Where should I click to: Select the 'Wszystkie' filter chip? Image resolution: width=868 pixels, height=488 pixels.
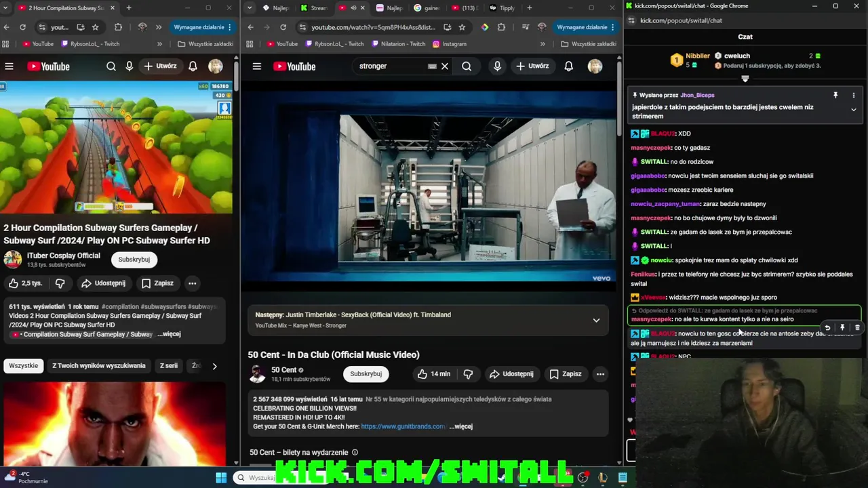[24, 366]
